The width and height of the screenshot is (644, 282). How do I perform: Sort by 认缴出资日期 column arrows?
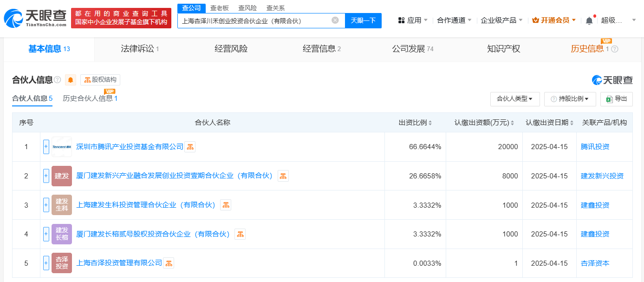tap(572, 123)
